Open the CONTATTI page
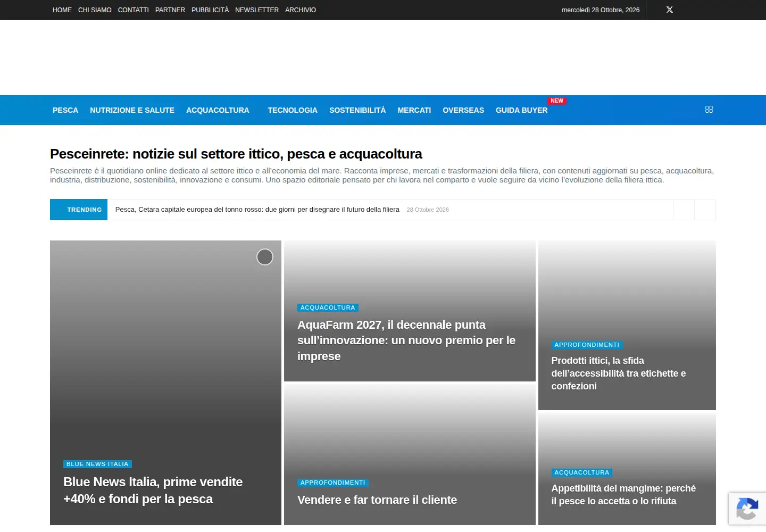Image resolution: width=766 pixels, height=532 pixels. pos(134,10)
